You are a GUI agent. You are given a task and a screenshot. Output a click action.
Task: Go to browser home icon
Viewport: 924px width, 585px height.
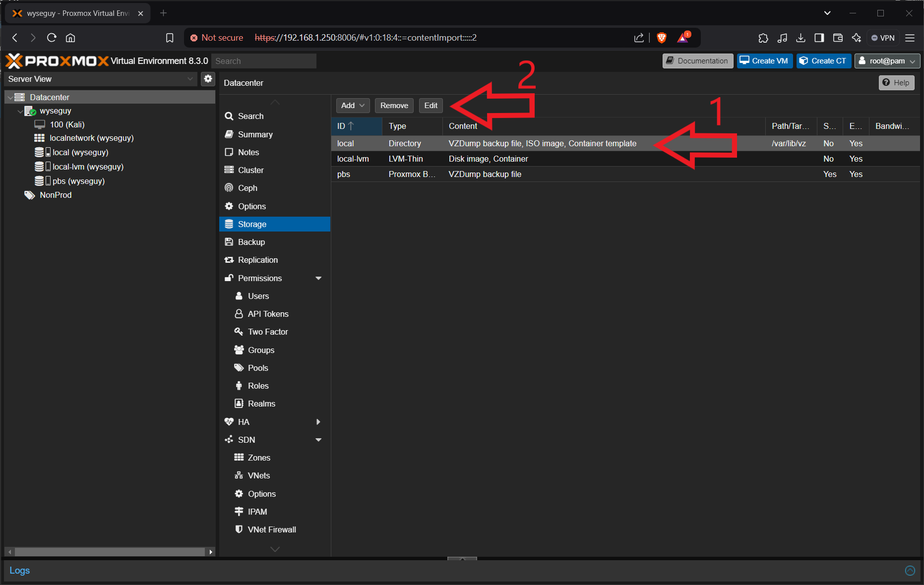(70, 38)
